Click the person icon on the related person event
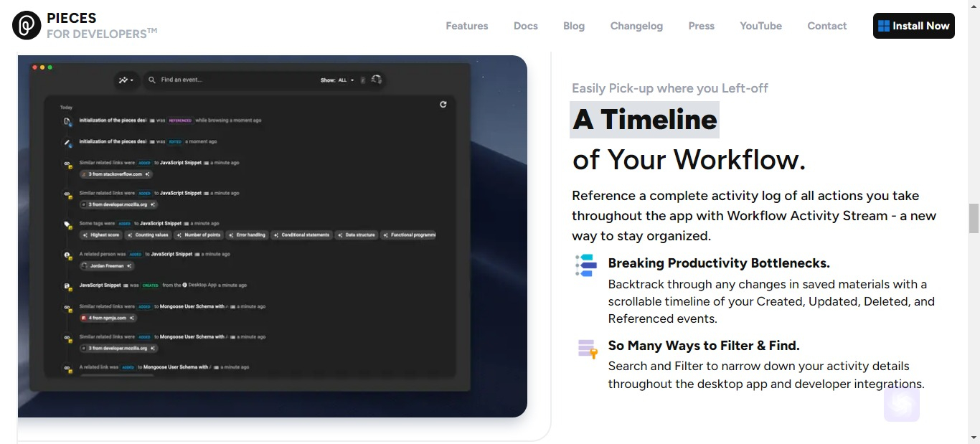980x444 pixels. coord(67,255)
